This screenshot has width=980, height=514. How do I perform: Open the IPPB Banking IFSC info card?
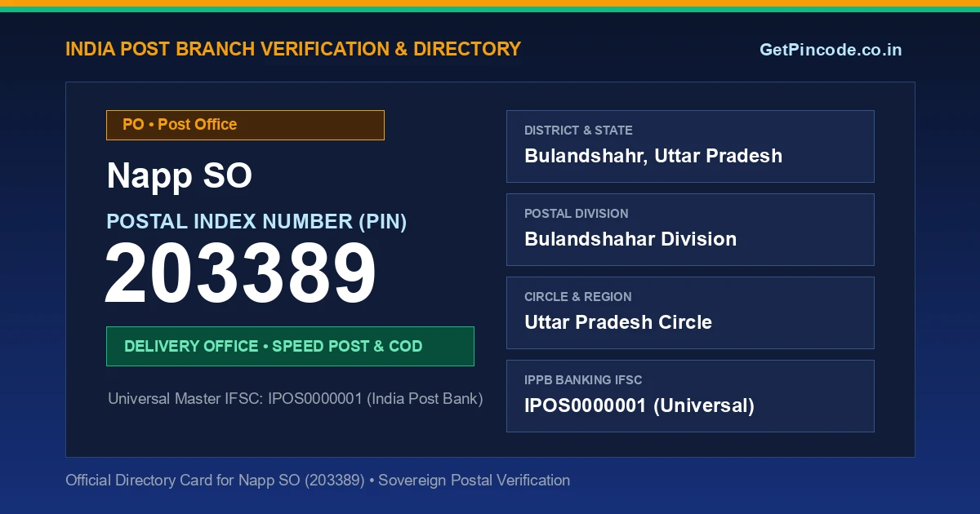tap(690, 396)
